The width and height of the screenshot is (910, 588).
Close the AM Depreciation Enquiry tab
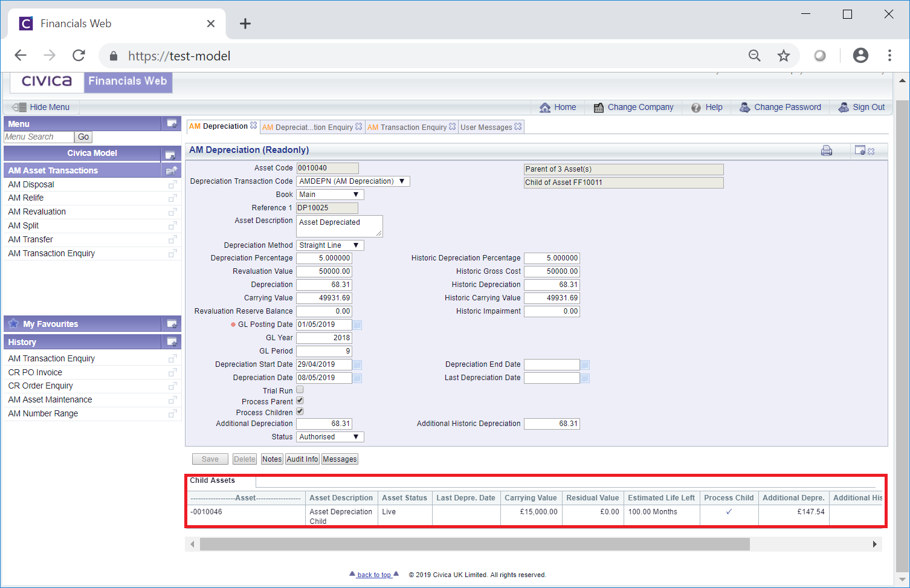click(x=359, y=126)
